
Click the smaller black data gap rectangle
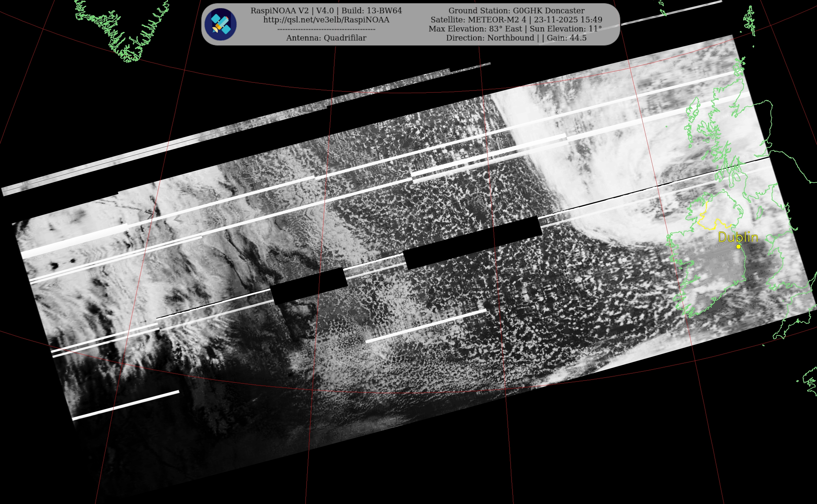(308, 286)
